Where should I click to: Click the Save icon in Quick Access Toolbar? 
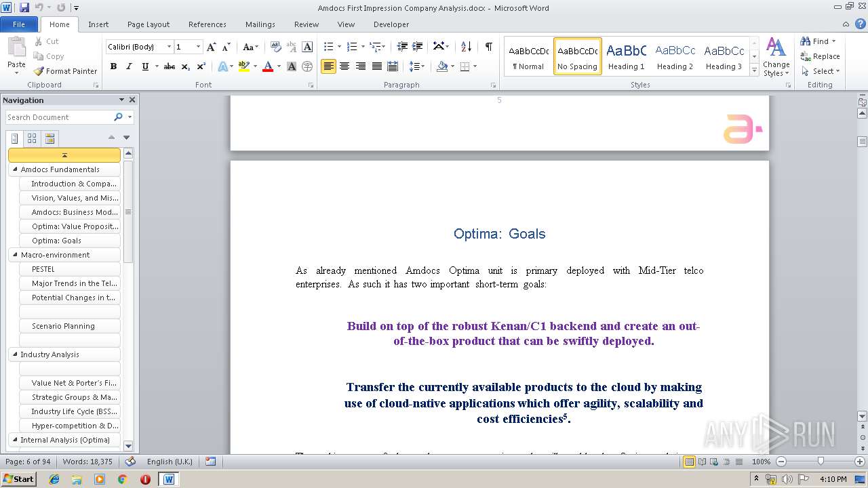point(24,7)
